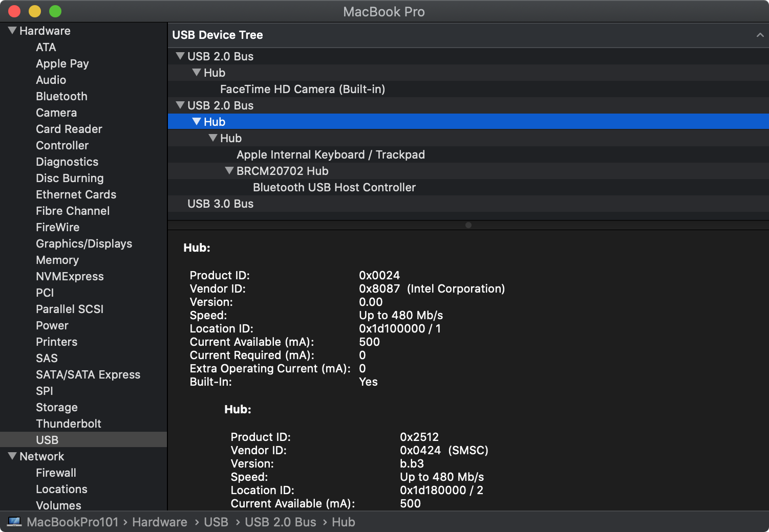Collapse the selected Hub disclosure triangle

pos(196,122)
